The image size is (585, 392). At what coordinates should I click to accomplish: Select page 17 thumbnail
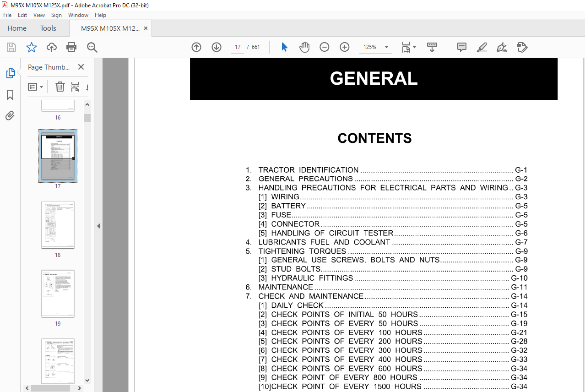[58, 156]
